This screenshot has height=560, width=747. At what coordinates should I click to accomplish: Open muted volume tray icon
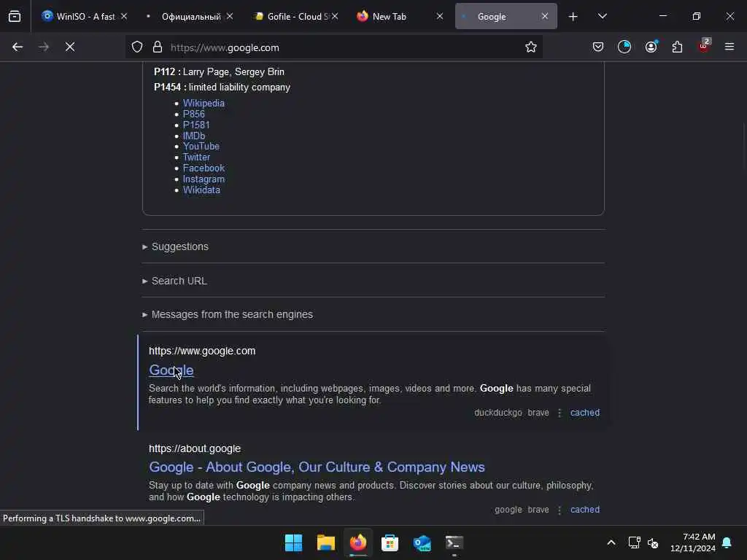pyautogui.click(x=653, y=542)
